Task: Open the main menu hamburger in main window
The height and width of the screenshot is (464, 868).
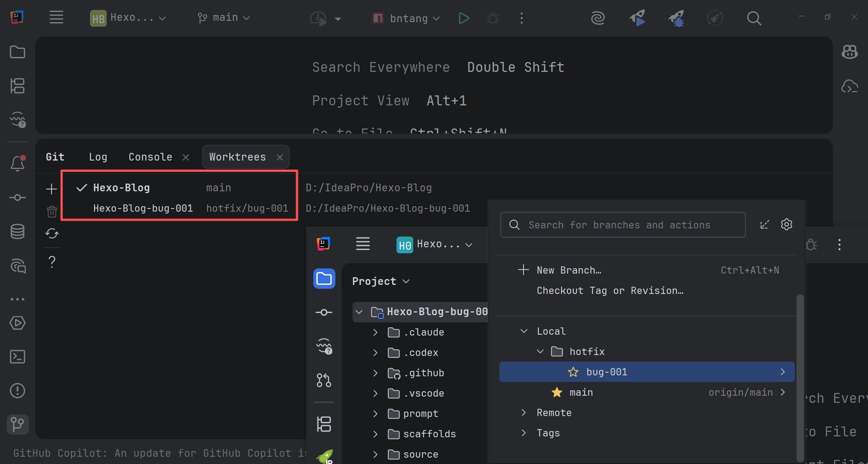Action: coord(57,18)
